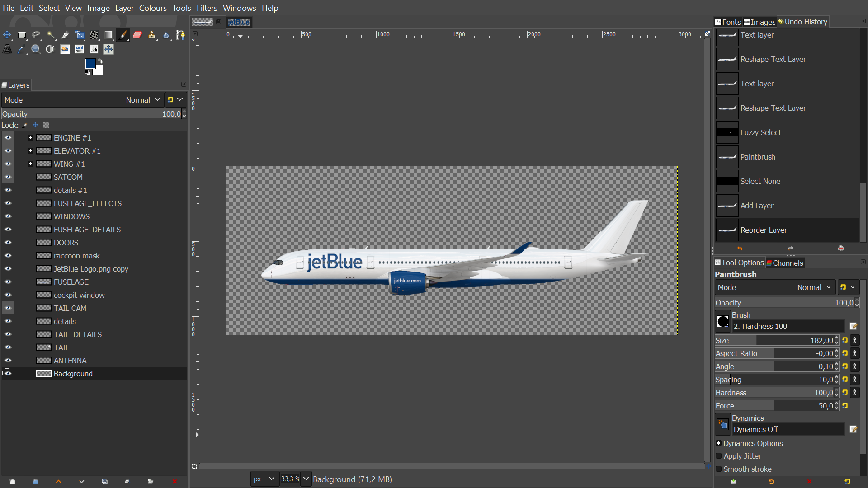Open the Layer menu
The height and width of the screenshot is (488, 868).
tap(124, 8)
